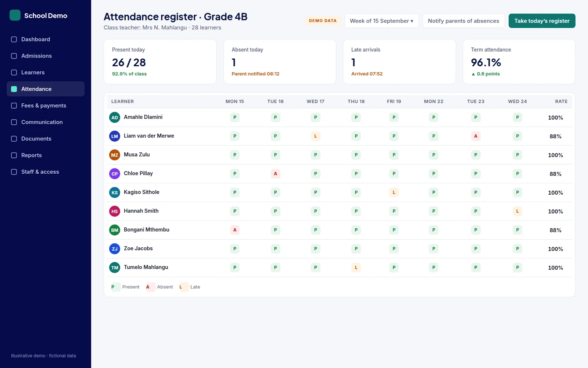Click the Reports sidebar icon

(14, 155)
